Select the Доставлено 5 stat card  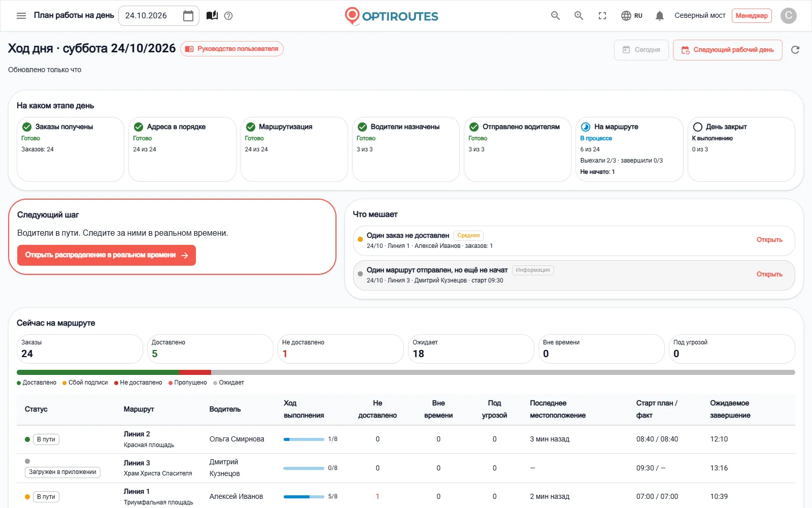210,349
